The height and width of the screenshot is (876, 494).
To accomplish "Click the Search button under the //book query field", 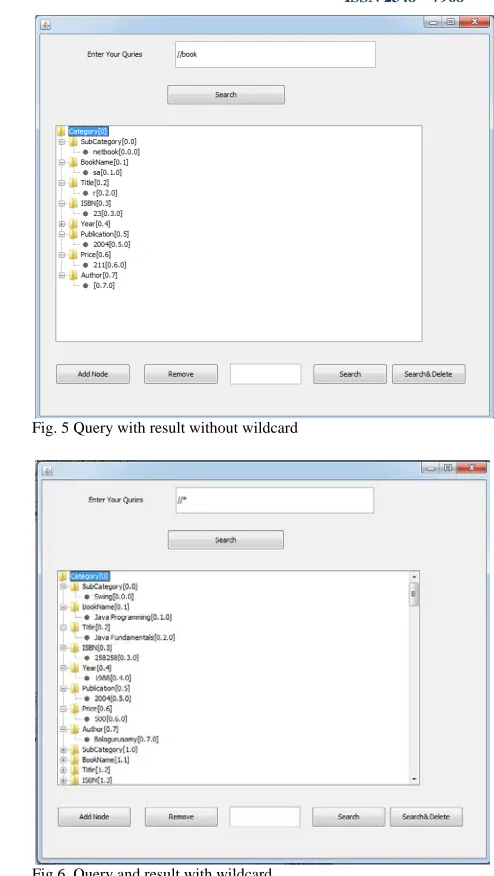I will (226, 94).
